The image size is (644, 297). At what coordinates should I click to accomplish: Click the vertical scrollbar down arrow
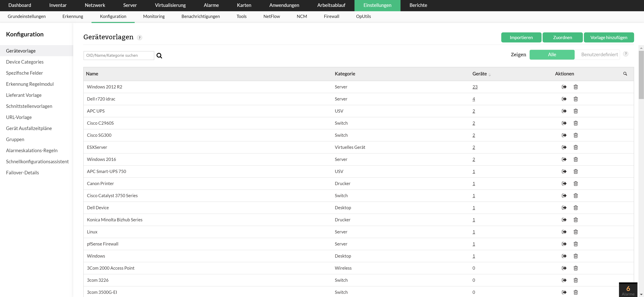641,294
